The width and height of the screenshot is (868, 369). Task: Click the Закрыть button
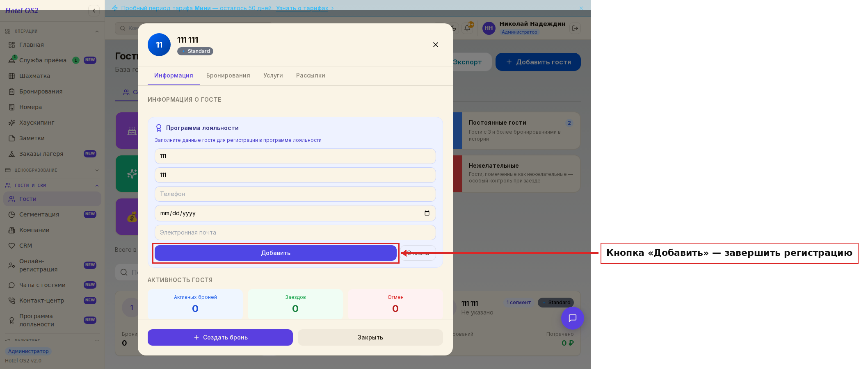pos(370,337)
